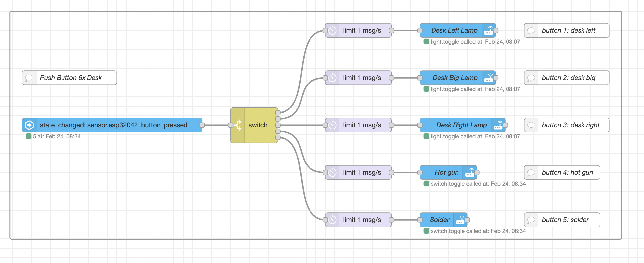
Task: Click light.toggle status under Desk Left Lamp
Action: pyautogui.click(x=475, y=42)
